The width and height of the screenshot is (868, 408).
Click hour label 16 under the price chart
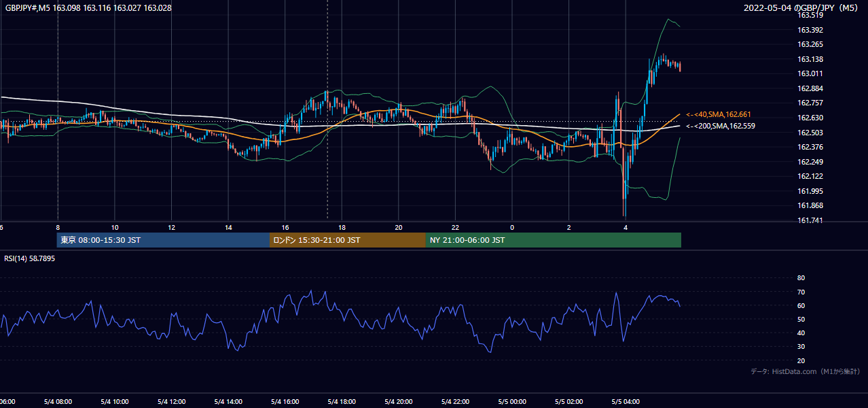(285, 228)
